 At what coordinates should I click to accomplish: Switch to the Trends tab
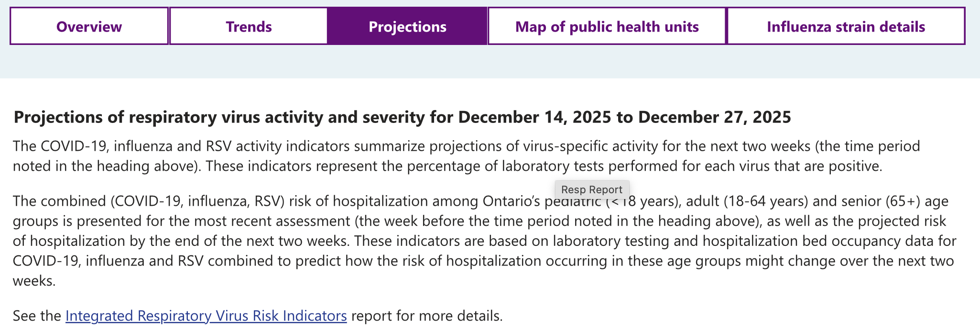click(249, 26)
